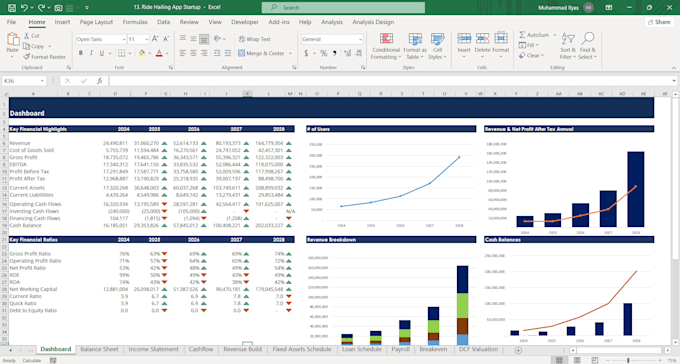The width and height of the screenshot is (680, 364).
Task: Apply percent style format
Action: click(x=324, y=53)
